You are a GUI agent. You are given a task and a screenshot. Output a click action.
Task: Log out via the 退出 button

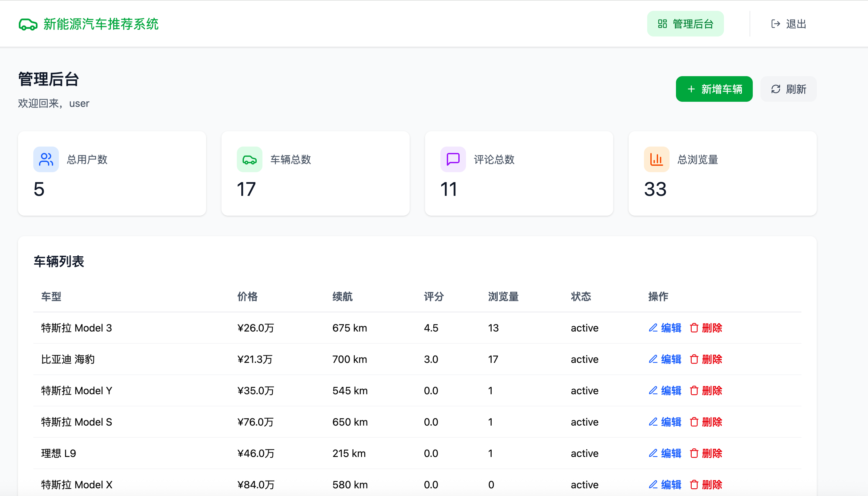pos(788,24)
